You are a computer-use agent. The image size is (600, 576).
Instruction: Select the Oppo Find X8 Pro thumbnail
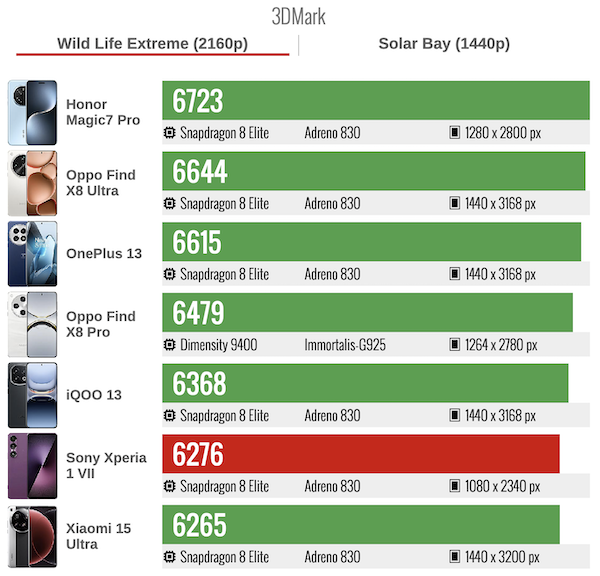click(x=32, y=324)
